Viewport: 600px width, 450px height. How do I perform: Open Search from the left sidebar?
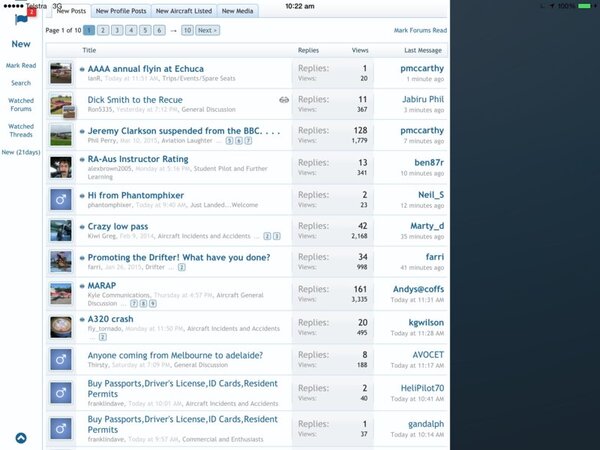click(21, 83)
